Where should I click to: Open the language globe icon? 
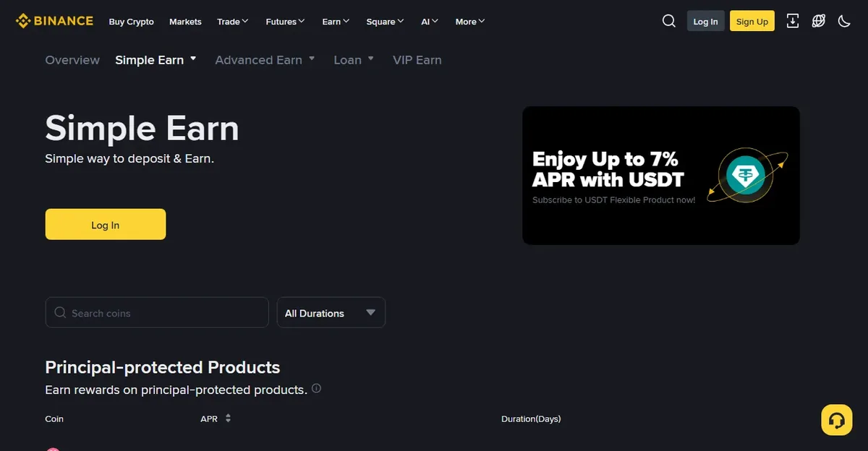pos(819,21)
